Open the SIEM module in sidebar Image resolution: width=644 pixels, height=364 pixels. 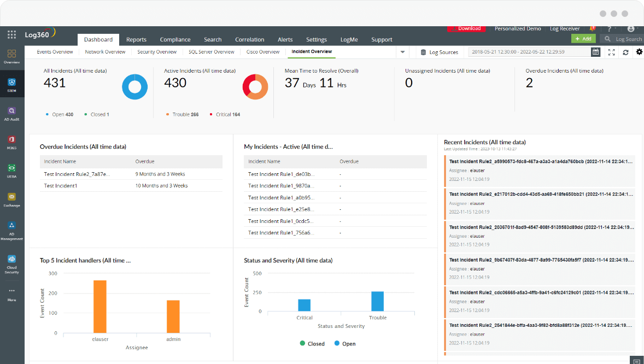click(12, 84)
